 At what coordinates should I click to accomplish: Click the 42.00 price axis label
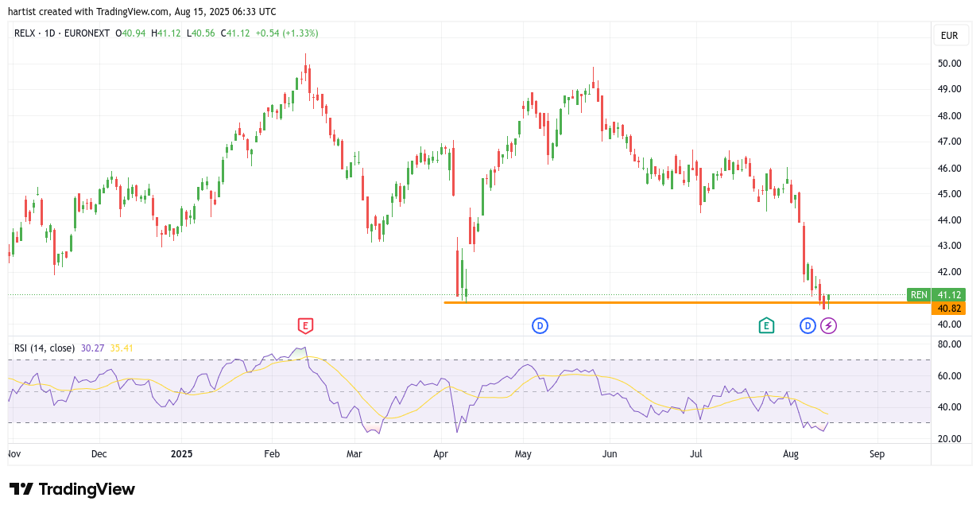(x=950, y=272)
